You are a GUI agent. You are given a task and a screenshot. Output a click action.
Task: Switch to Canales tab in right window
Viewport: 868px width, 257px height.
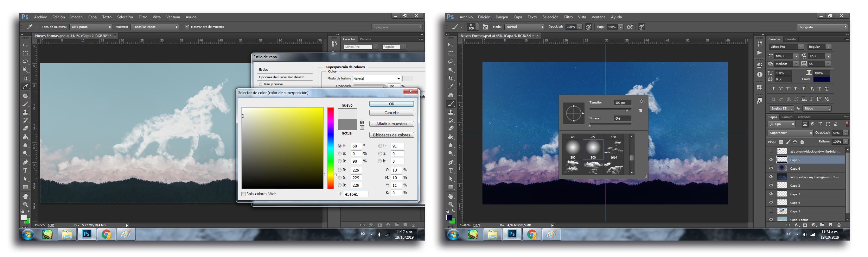point(787,117)
